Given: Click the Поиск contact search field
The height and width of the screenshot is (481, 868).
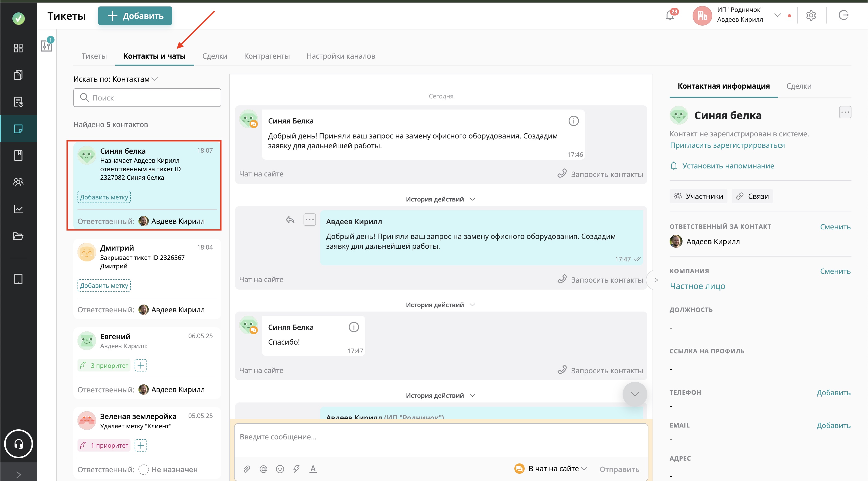Looking at the screenshot, I should (x=147, y=98).
